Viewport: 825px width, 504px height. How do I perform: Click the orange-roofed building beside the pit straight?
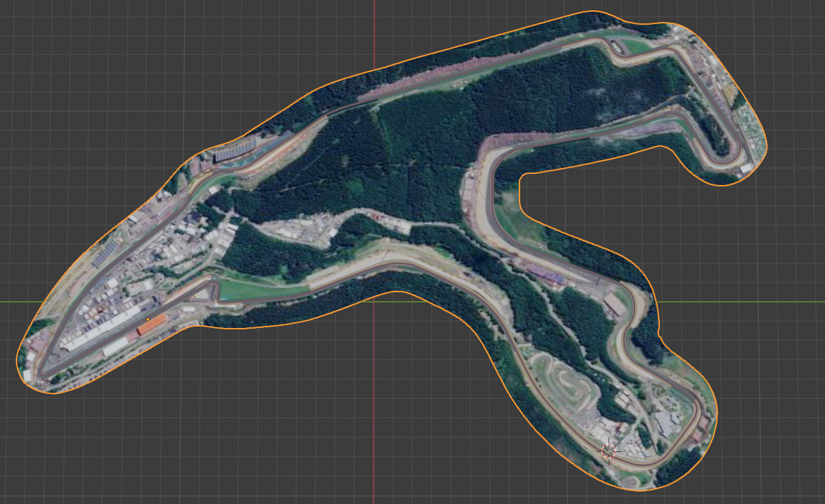click(151, 325)
